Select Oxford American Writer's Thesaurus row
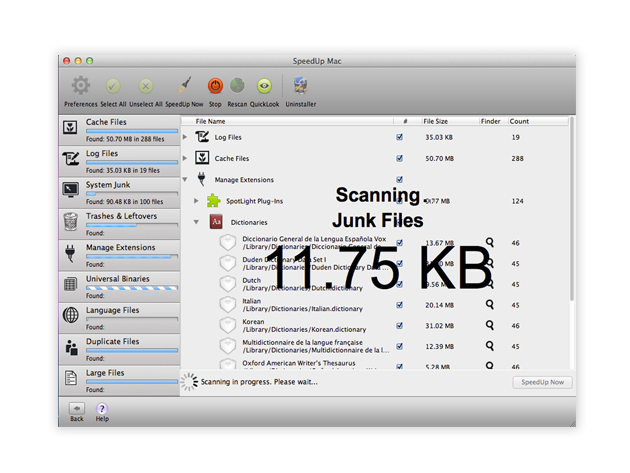The width and height of the screenshot is (630, 473). [x=299, y=364]
